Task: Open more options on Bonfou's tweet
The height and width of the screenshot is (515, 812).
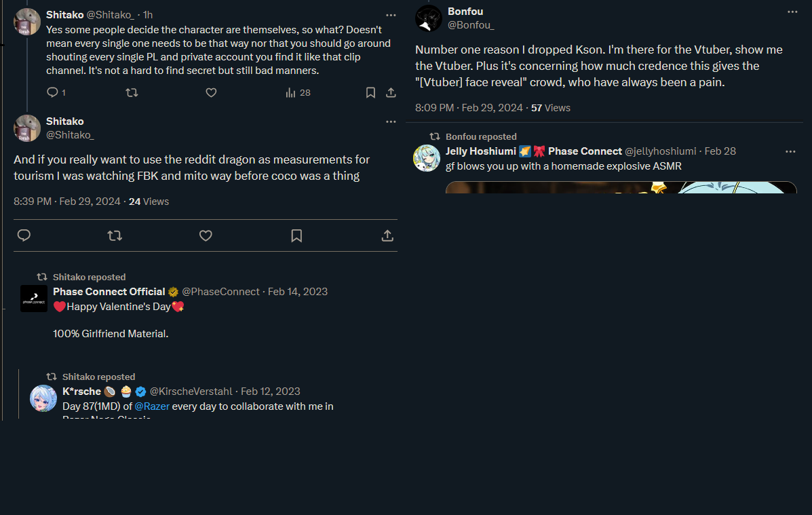Action: pos(792,12)
